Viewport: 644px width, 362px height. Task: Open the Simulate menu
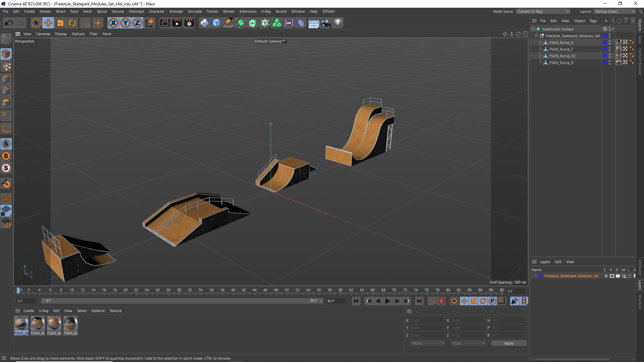pos(195,11)
